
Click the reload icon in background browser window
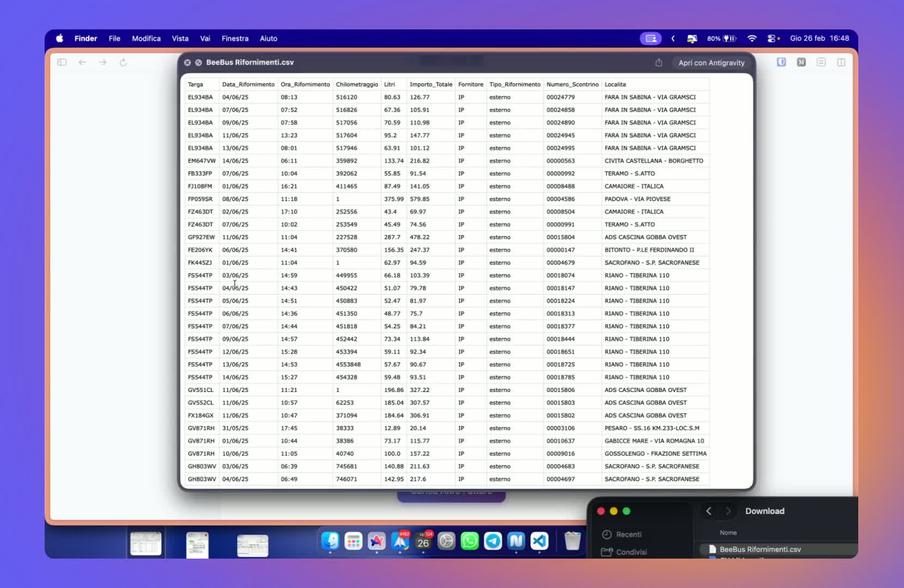pyautogui.click(x=123, y=62)
